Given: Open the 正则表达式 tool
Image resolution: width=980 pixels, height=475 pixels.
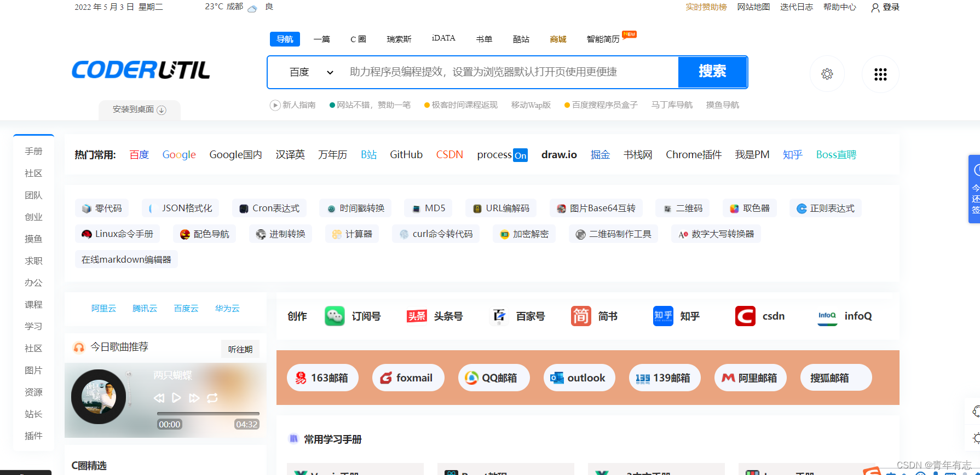Looking at the screenshot, I should pyautogui.click(x=825, y=208).
